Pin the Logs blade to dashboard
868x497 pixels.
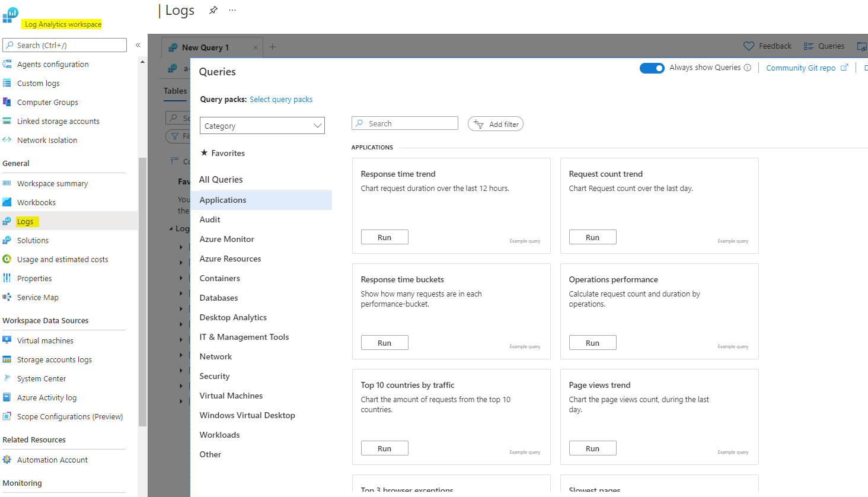(213, 10)
